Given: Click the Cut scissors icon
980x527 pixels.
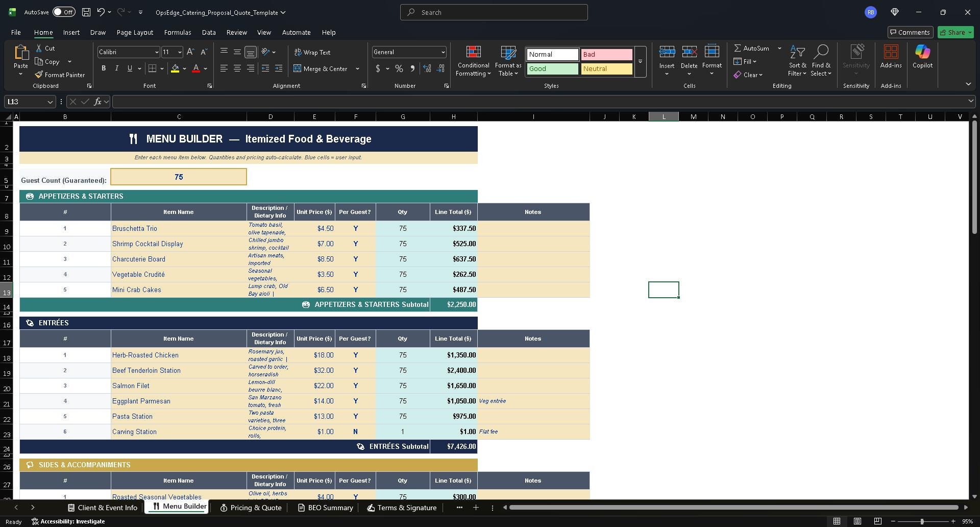Looking at the screenshot, I should click(39, 48).
